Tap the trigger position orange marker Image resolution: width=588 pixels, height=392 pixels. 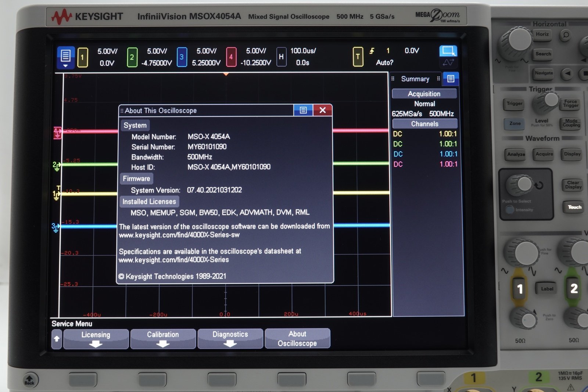tap(226, 74)
